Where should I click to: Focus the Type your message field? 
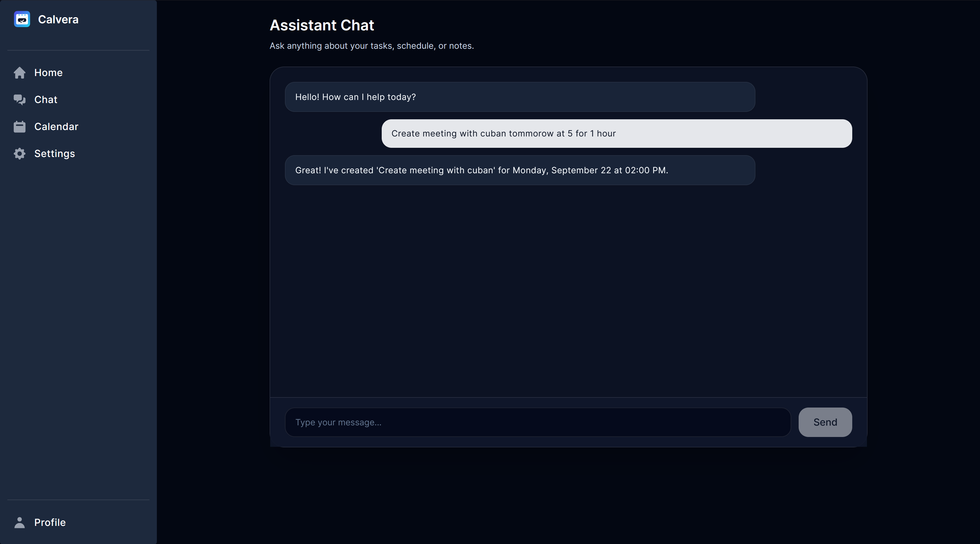point(537,423)
